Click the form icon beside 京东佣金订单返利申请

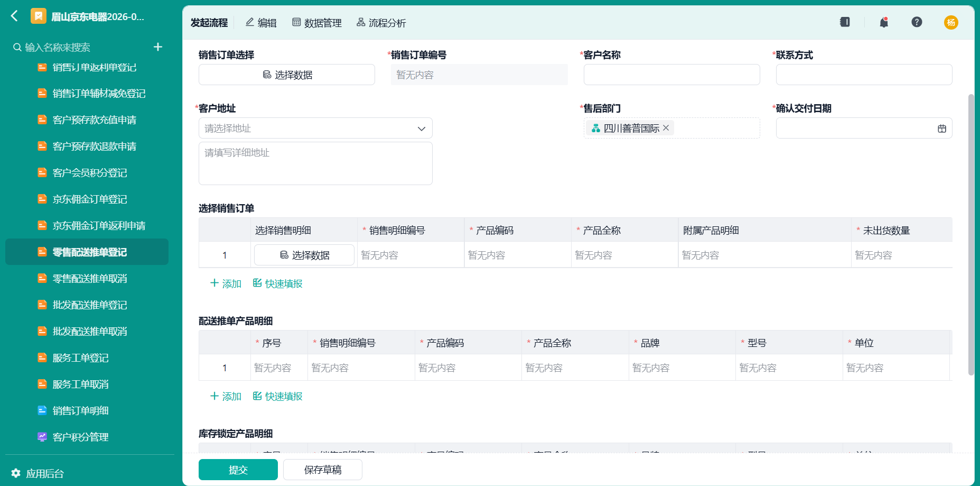coord(42,225)
